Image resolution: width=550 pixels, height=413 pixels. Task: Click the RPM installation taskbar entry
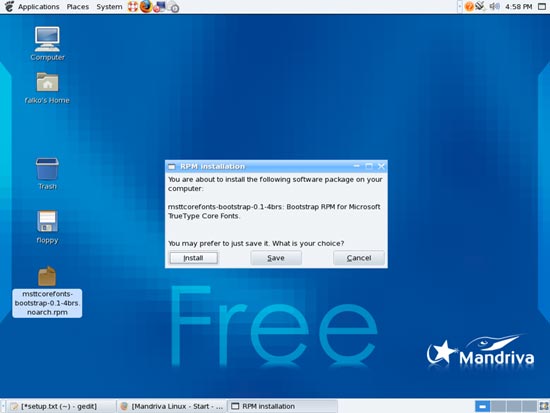(282, 406)
